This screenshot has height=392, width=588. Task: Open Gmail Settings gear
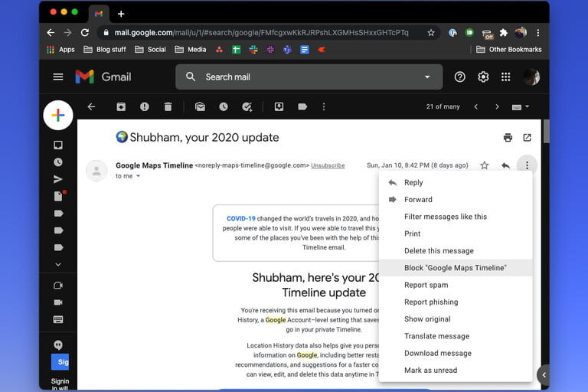(x=483, y=77)
